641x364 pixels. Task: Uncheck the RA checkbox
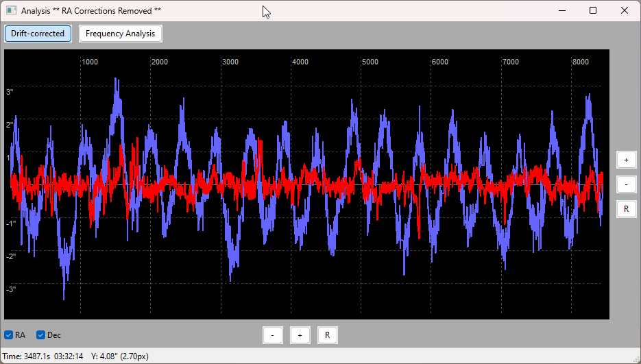9,335
